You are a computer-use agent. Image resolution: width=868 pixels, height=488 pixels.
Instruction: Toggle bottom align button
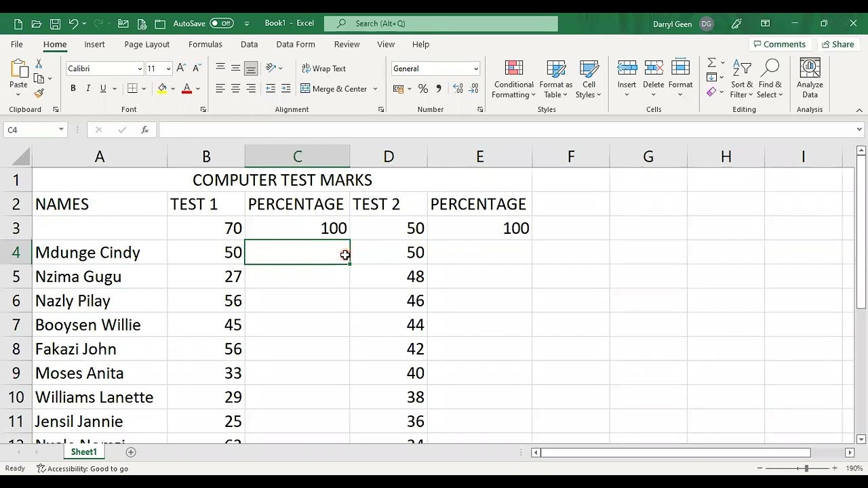251,68
